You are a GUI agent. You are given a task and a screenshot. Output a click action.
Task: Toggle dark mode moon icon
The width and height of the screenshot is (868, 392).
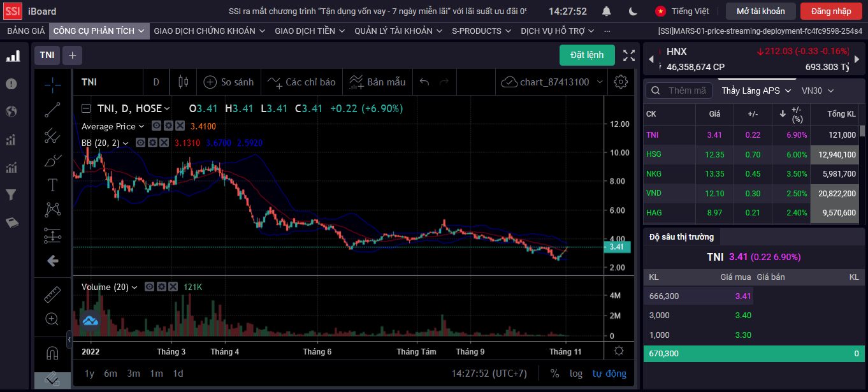[633, 11]
